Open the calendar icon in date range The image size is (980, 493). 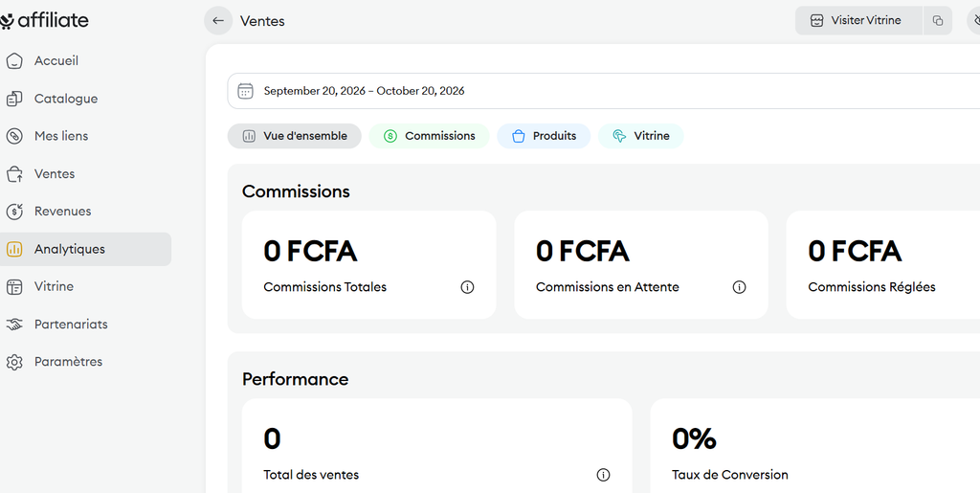click(x=246, y=91)
